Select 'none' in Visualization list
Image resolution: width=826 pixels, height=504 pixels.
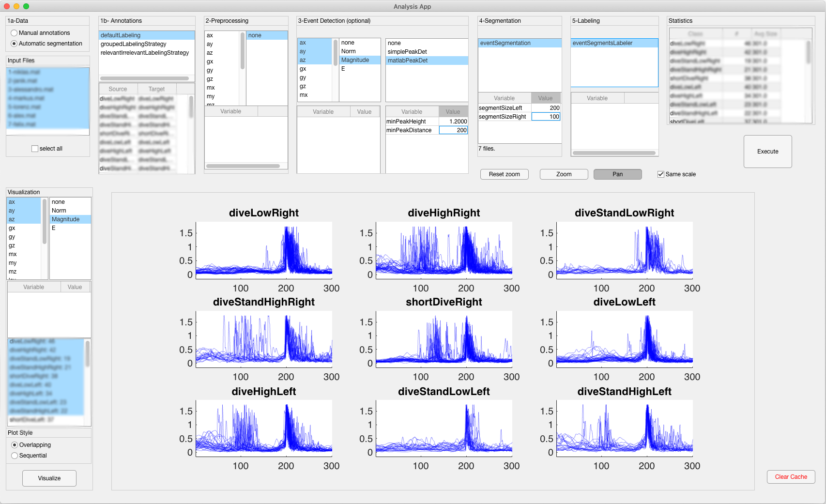(70, 202)
